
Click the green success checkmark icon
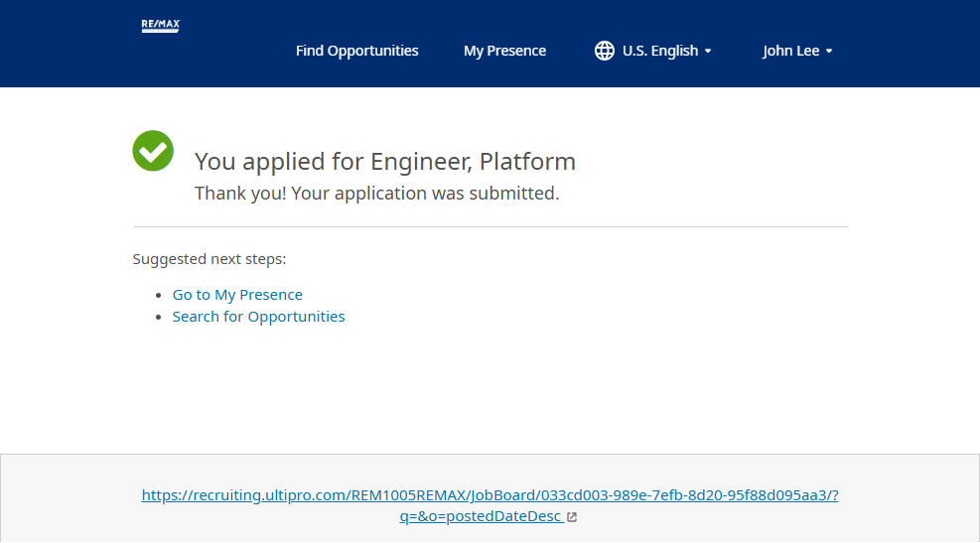(x=153, y=151)
